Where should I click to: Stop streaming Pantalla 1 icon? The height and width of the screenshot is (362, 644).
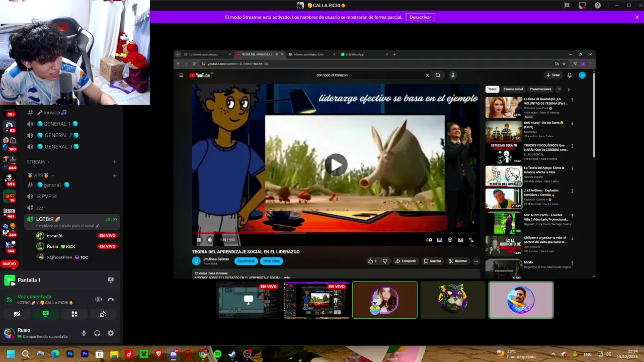(111, 280)
